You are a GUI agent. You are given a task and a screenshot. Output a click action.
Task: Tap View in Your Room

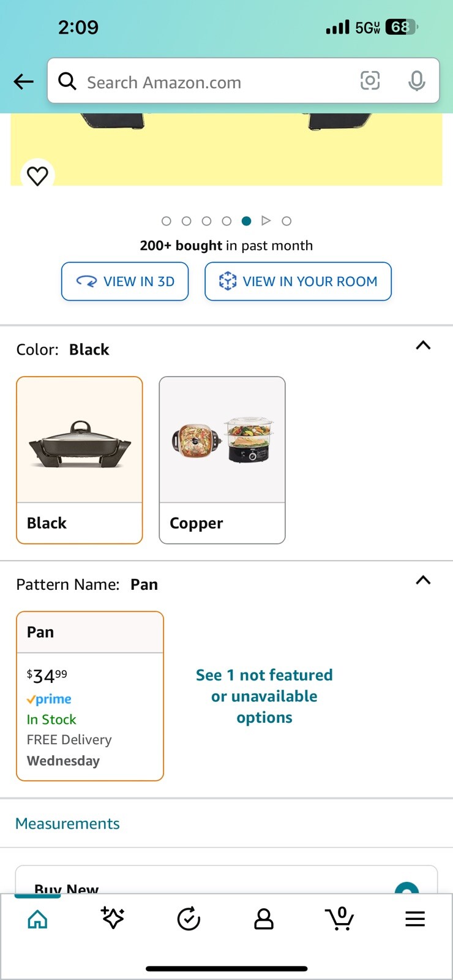point(298,281)
